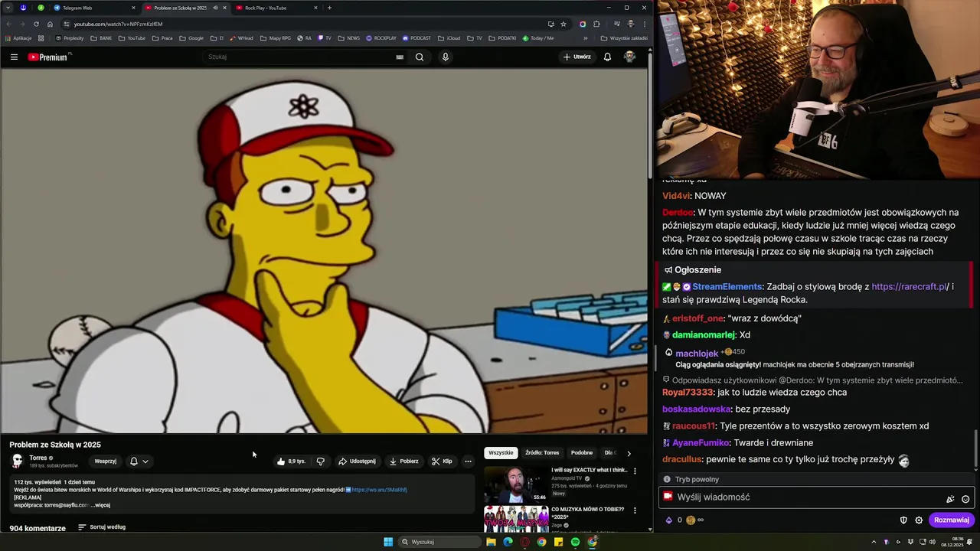The height and width of the screenshot is (551, 980).
Task: Reload the page in Chrome
Action: point(35,24)
